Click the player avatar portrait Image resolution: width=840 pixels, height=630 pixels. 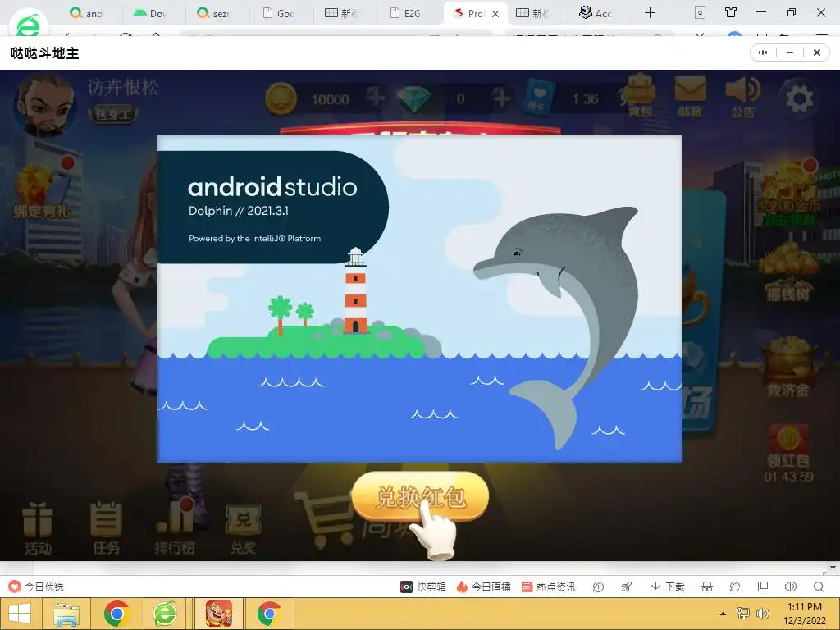44,105
